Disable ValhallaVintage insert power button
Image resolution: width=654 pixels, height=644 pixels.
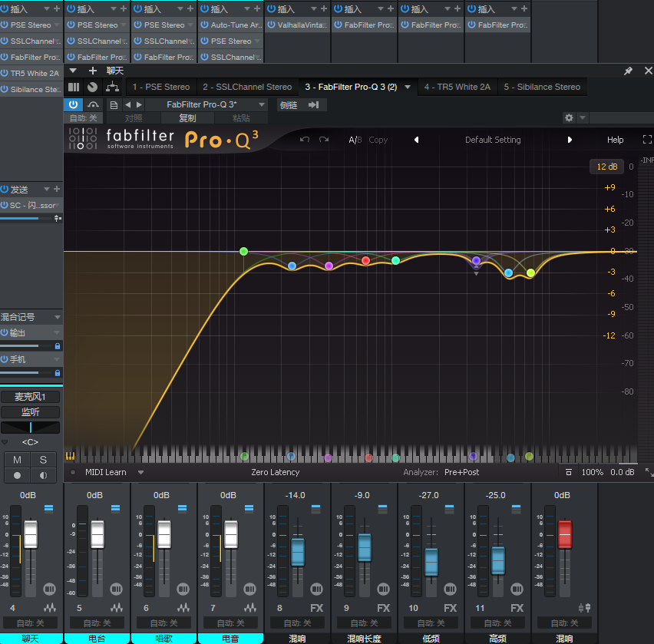(271, 25)
